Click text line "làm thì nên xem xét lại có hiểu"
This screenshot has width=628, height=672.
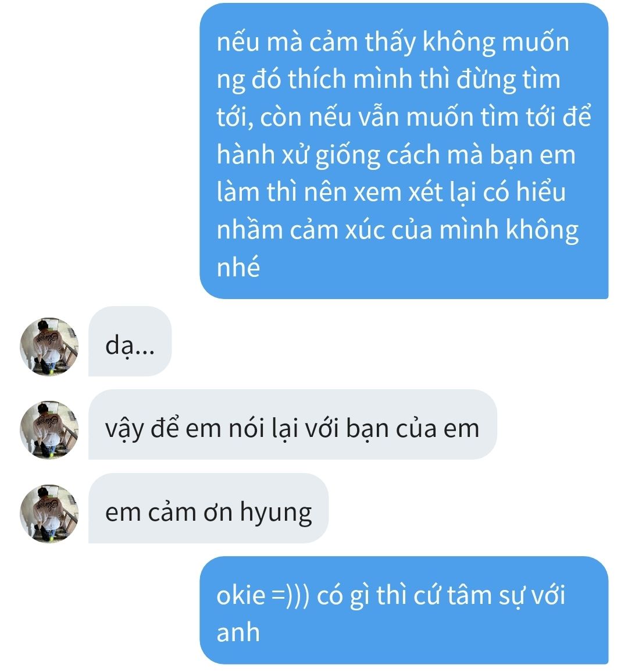click(x=391, y=191)
